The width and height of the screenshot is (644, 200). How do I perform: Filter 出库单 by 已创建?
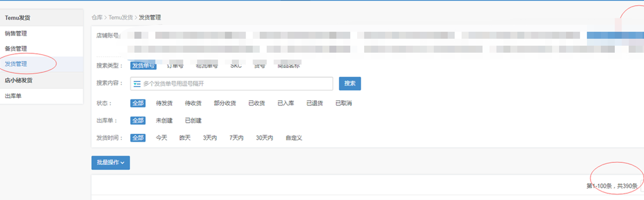pyautogui.click(x=193, y=120)
